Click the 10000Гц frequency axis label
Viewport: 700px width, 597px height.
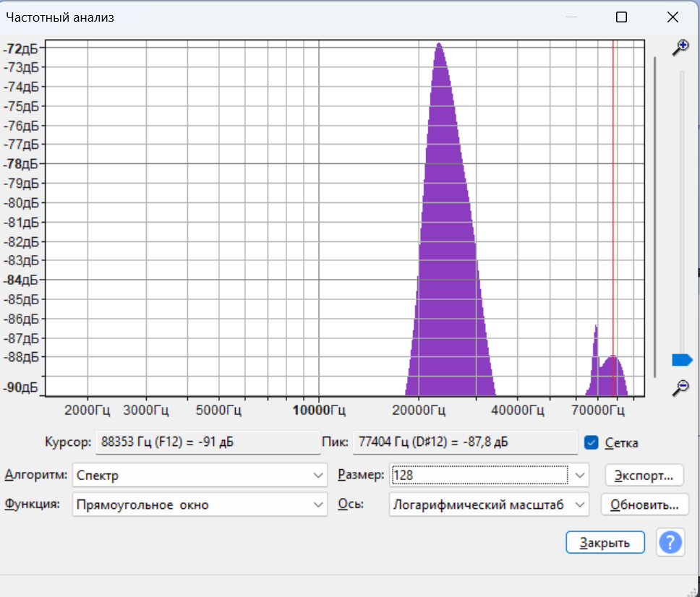[319, 410]
